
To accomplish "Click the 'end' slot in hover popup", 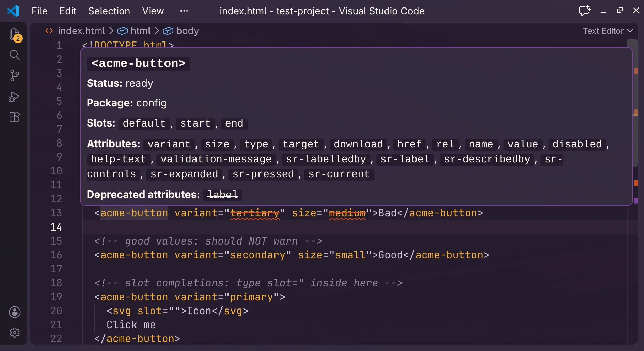I will tap(234, 123).
